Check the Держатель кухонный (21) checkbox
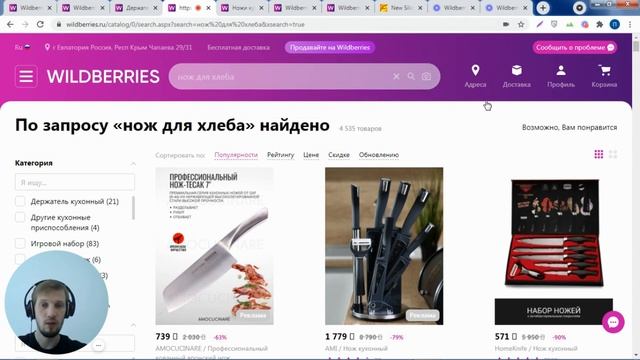The width and height of the screenshot is (640, 360). click(x=20, y=201)
